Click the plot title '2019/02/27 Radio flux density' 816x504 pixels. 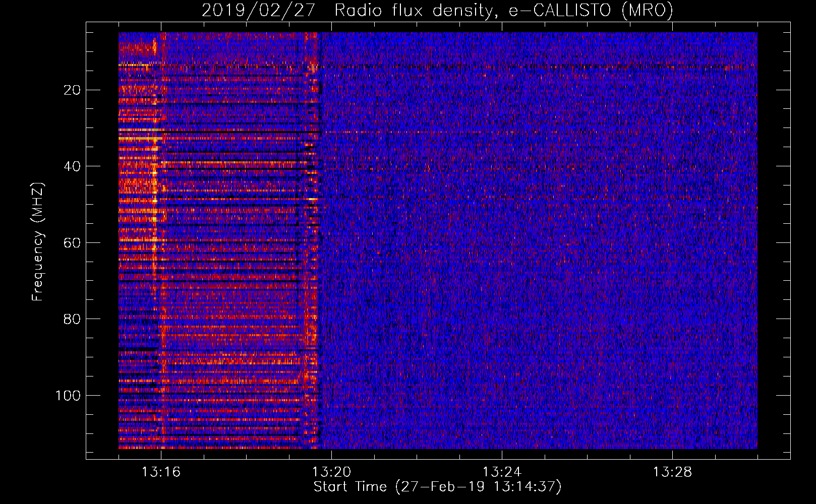437,11
